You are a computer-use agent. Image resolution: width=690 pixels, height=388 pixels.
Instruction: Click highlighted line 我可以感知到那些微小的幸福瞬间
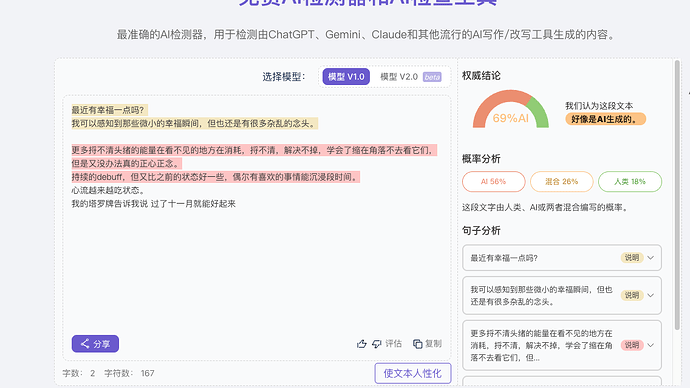[x=195, y=124]
